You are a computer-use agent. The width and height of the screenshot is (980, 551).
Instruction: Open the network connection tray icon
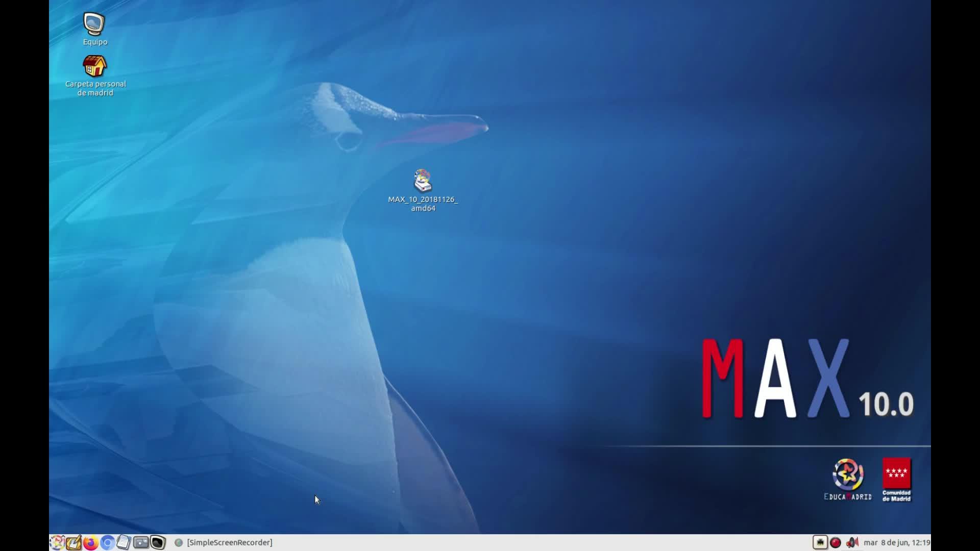click(x=820, y=542)
